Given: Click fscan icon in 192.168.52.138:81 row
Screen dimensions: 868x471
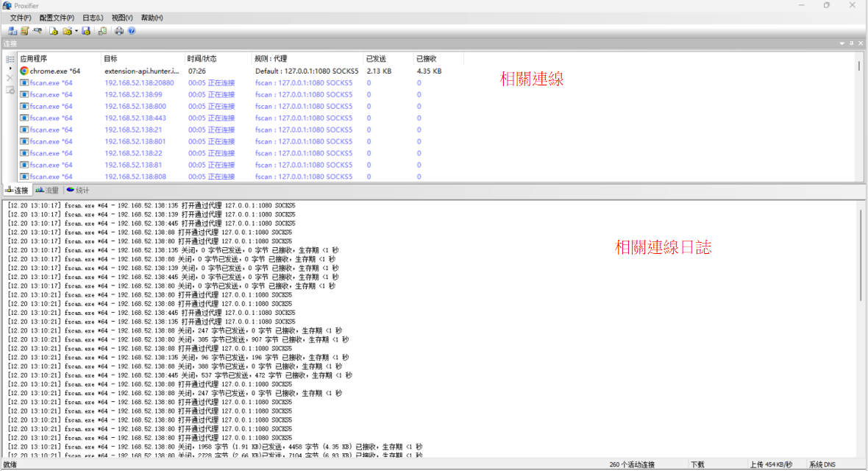Looking at the screenshot, I should (x=24, y=165).
